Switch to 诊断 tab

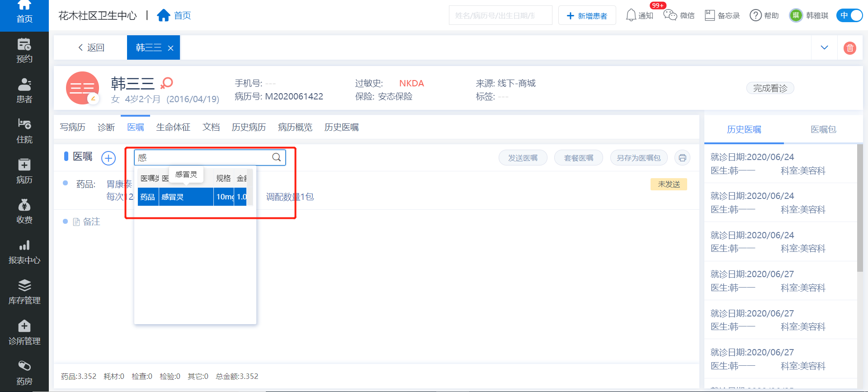click(106, 127)
